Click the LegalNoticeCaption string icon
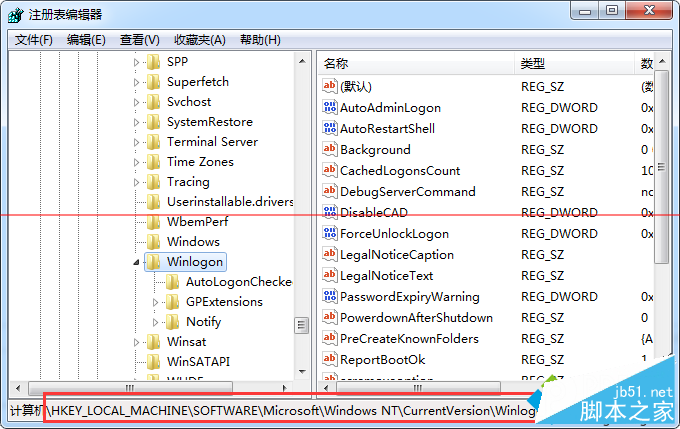The image size is (680, 429). 331,254
